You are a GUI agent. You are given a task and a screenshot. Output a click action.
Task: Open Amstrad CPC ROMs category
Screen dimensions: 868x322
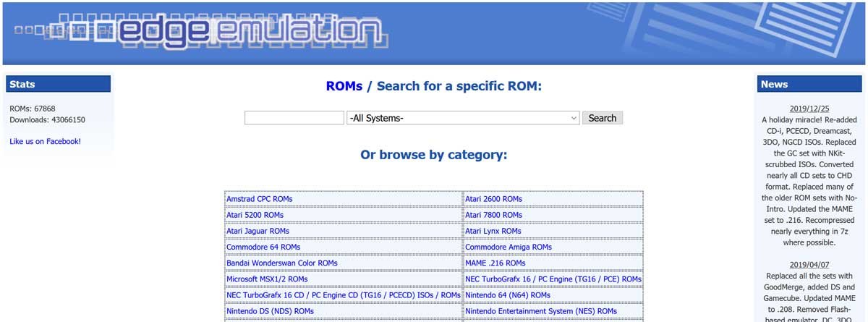(260, 199)
